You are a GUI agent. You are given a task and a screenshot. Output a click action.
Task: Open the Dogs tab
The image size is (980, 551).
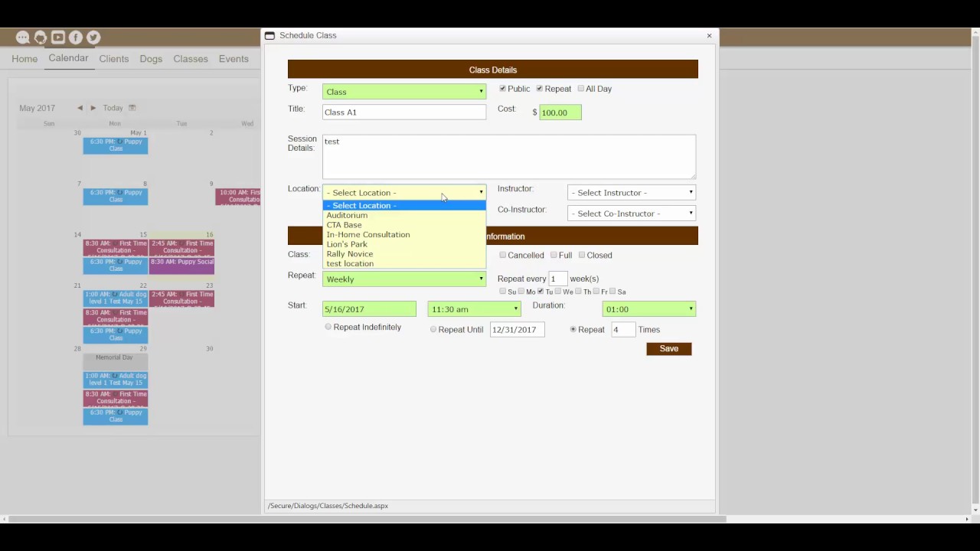point(151,59)
